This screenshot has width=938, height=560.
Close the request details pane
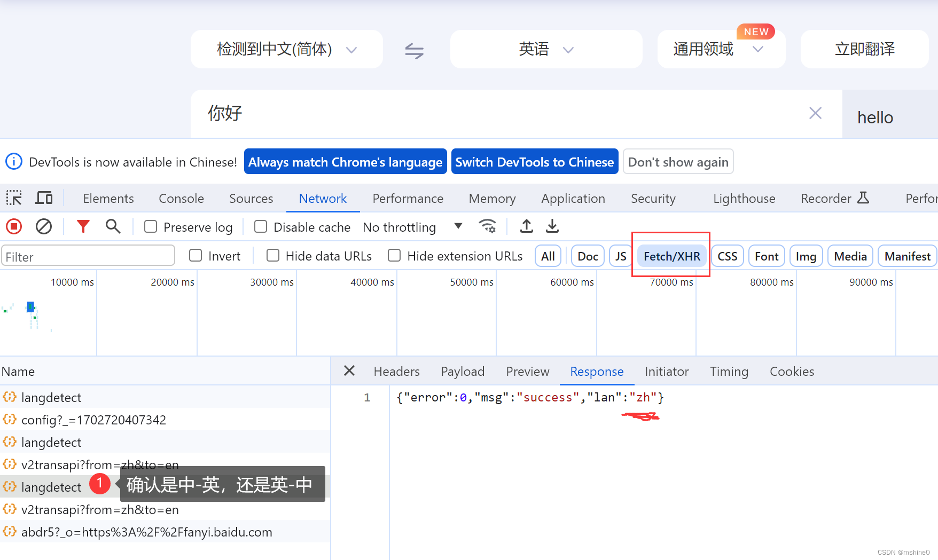click(x=349, y=370)
